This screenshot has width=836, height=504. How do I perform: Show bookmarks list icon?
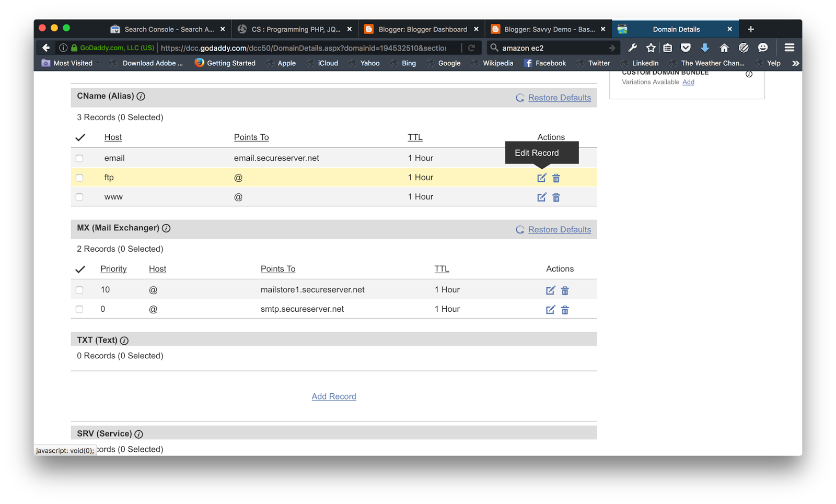pos(668,48)
